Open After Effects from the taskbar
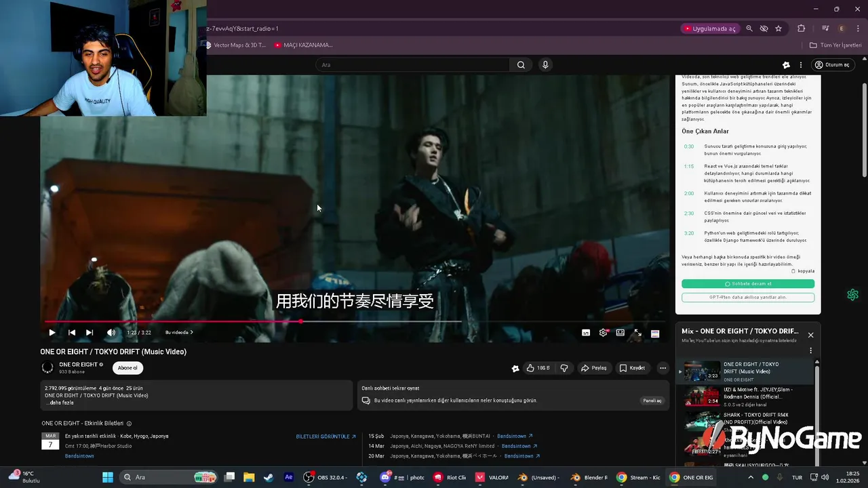The height and width of the screenshot is (488, 868). 289,477
